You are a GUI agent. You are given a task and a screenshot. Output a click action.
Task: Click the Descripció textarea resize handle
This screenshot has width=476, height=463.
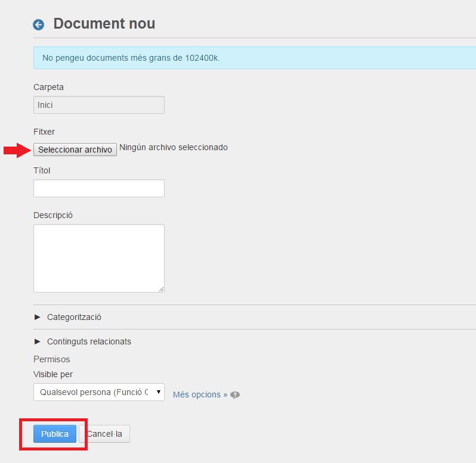click(x=161, y=289)
